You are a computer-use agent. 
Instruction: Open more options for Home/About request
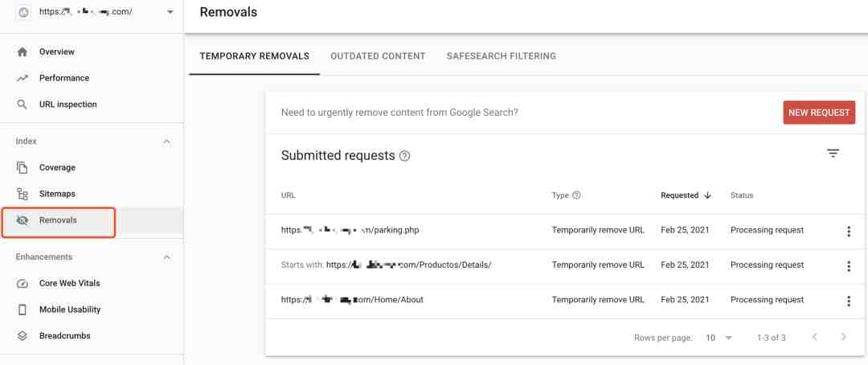[848, 301]
